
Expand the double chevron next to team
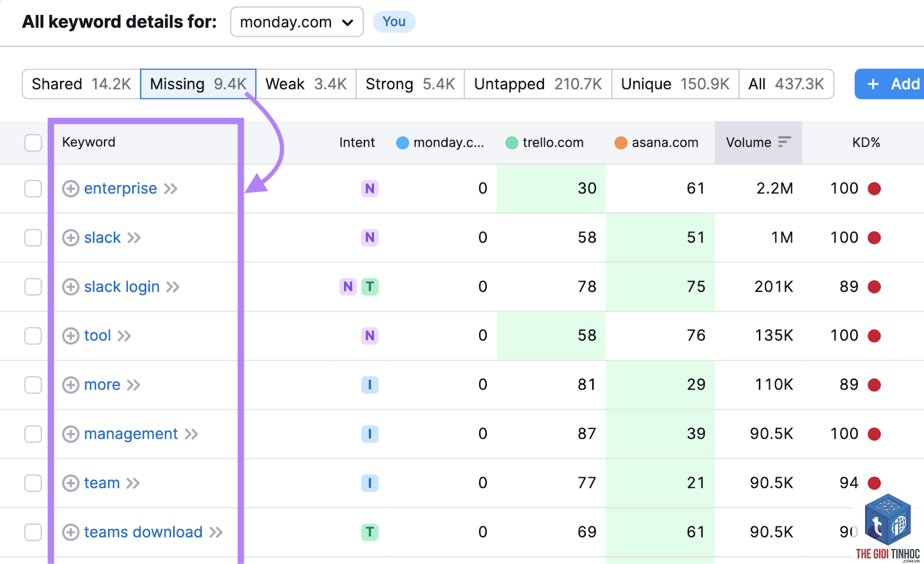133,483
